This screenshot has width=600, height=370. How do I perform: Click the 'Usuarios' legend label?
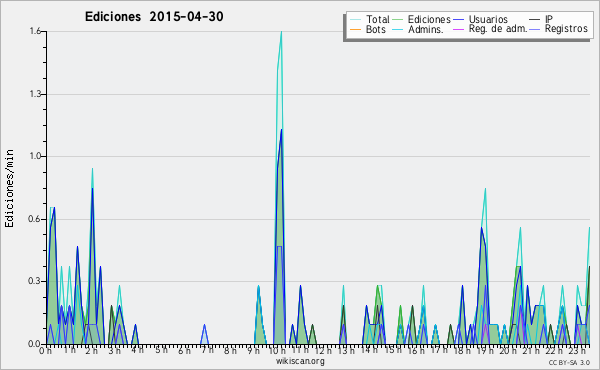click(488, 19)
